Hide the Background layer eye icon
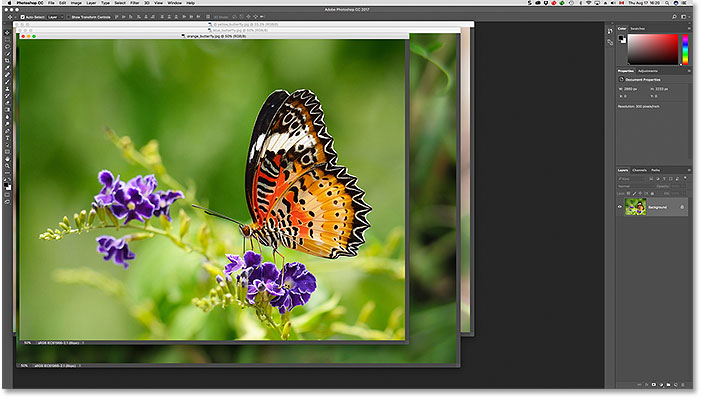This screenshot has width=701, height=398. (620, 207)
